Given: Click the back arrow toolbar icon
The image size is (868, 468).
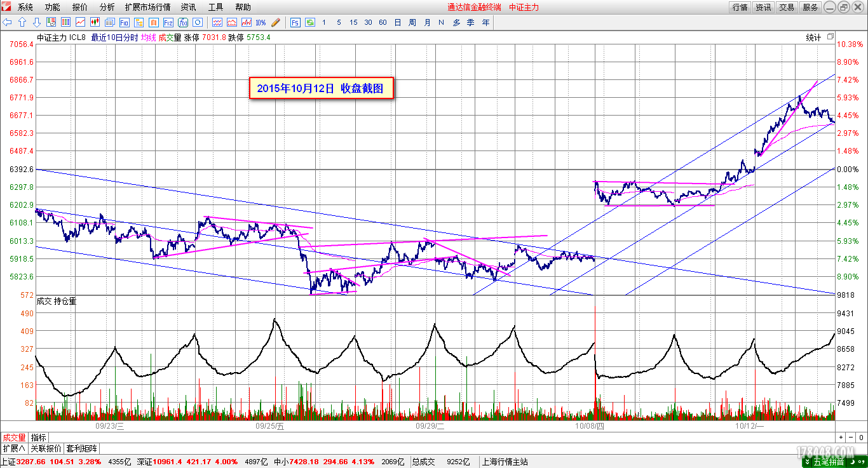Looking at the screenshot, I should pyautogui.click(x=8, y=22).
